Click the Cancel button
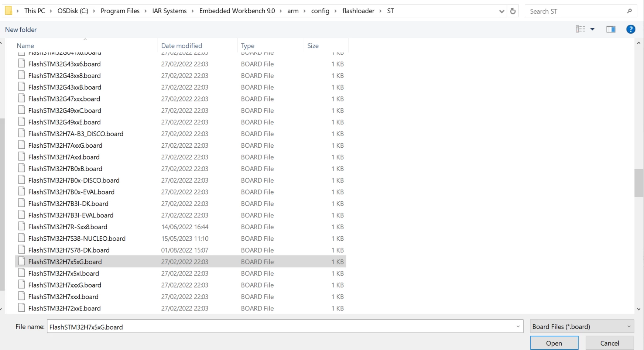 pyautogui.click(x=610, y=343)
